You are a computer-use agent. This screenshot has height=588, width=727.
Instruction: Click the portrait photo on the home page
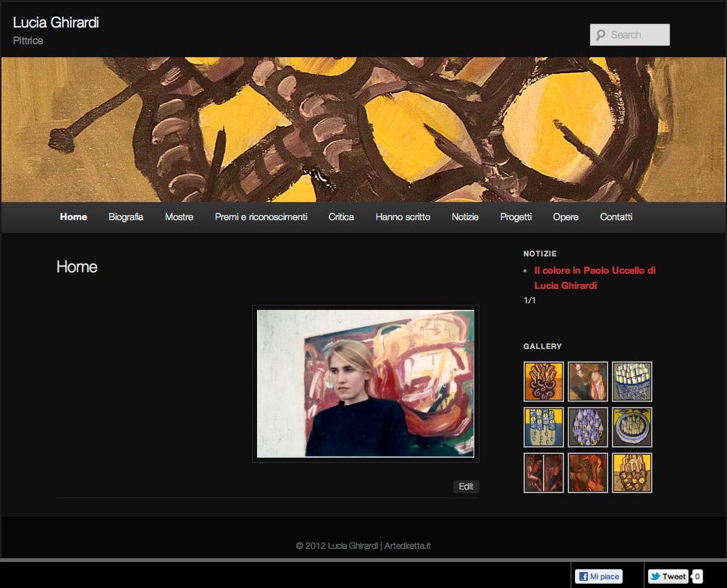click(364, 383)
